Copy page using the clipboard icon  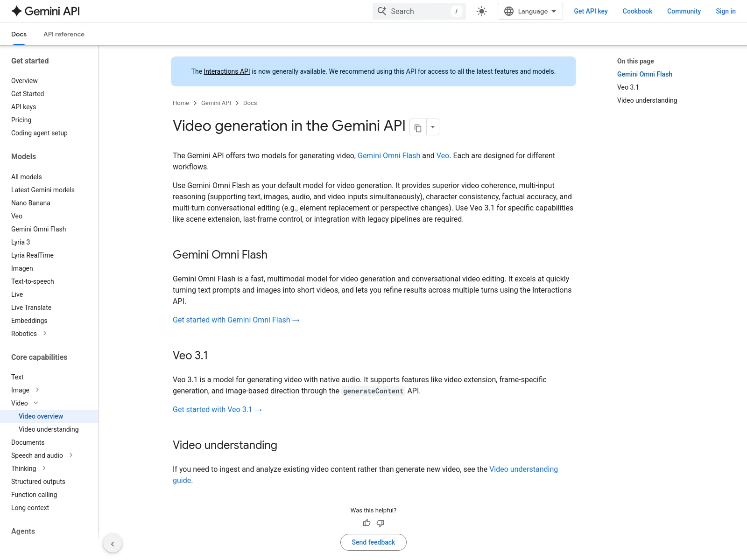[x=418, y=127]
